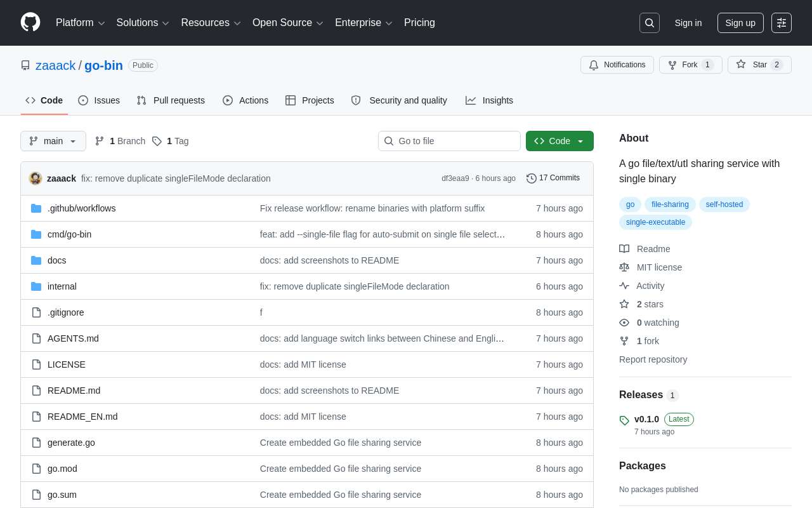The height and width of the screenshot is (508, 812).
Task: Click the commit history clock icon
Action: pyautogui.click(x=532, y=178)
